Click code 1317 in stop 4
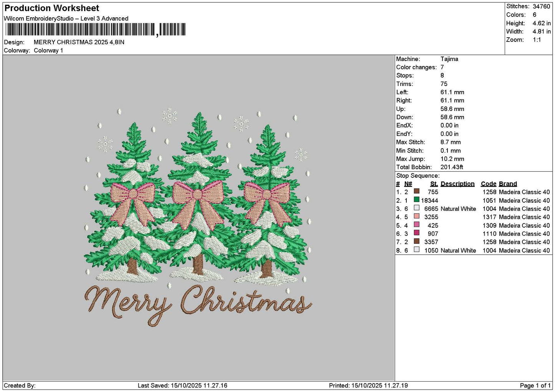 click(x=489, y=217)
